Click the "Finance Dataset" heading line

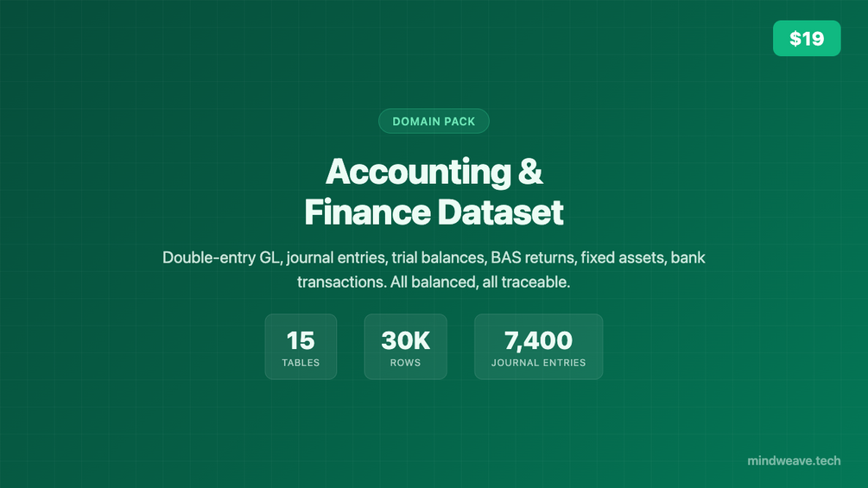(434, 212)
